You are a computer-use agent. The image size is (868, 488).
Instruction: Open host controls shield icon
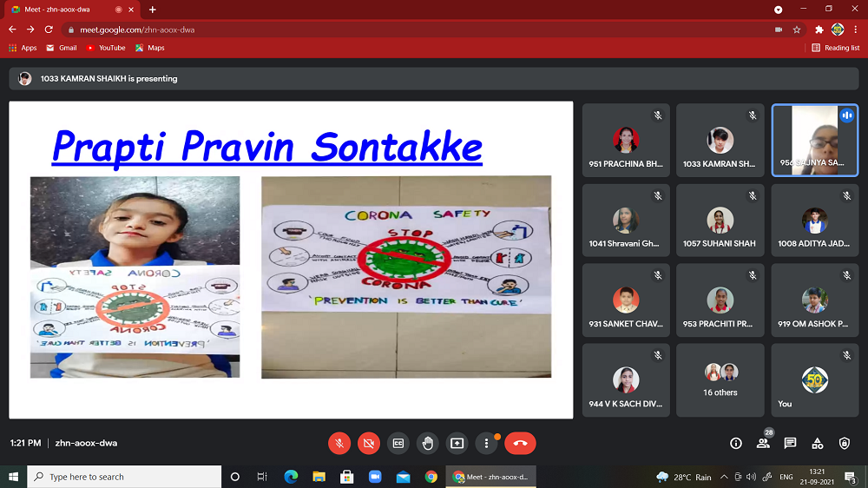coord(844,443)
